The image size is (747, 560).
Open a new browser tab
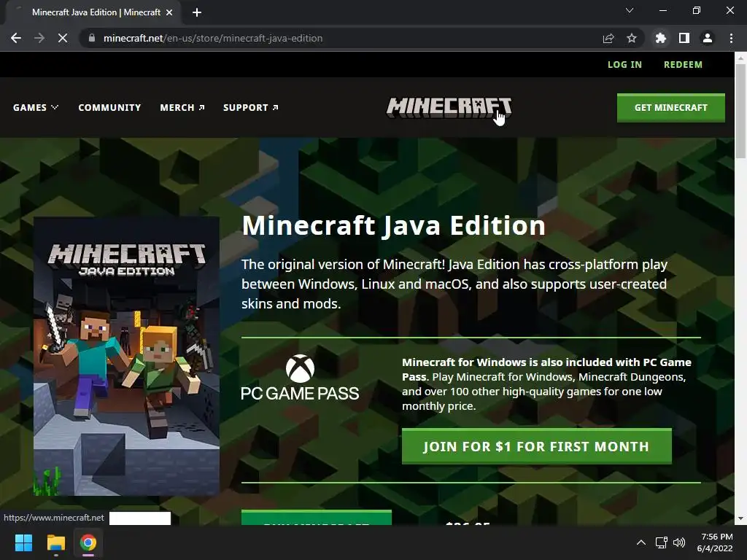coord(197,12)
